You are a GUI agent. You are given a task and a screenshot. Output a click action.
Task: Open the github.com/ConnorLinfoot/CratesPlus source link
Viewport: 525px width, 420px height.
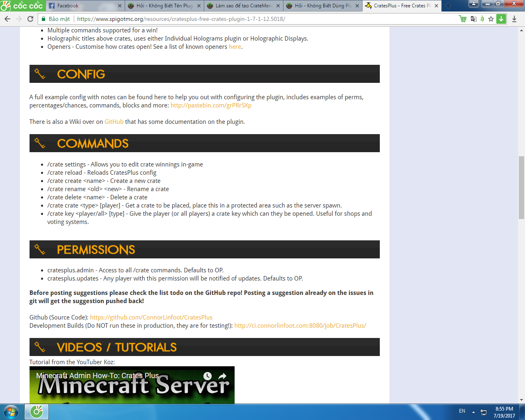tap(151, 317)
